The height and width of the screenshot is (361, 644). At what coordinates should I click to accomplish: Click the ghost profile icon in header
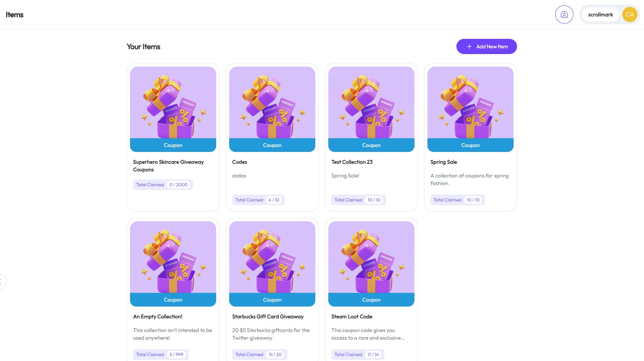coord(564,14)
